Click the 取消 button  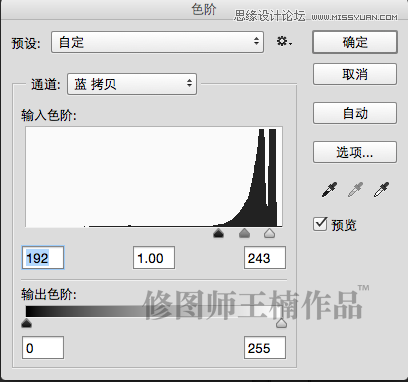point(355,74)
